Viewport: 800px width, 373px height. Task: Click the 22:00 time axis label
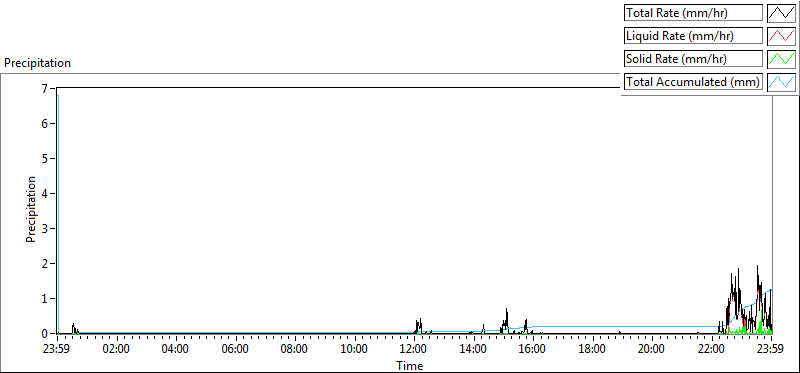[712, 350]
